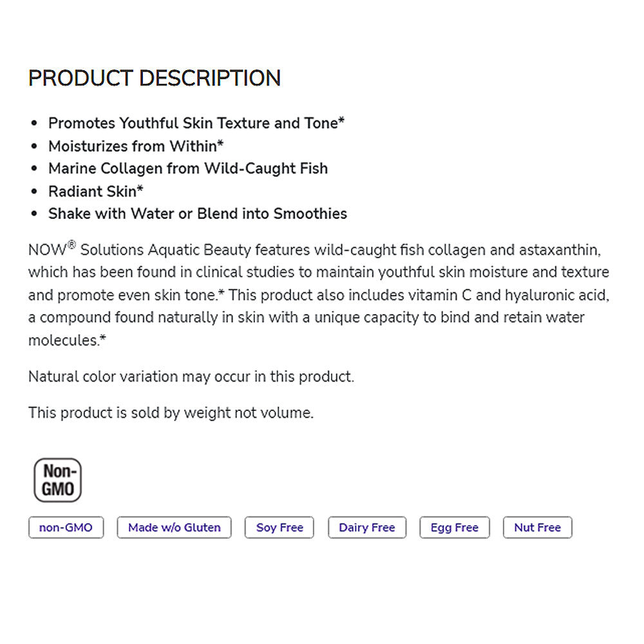This screenshot has width=644, height=644.
Task: Click the Non-GMO badge icon
Action: pos(58,480)
